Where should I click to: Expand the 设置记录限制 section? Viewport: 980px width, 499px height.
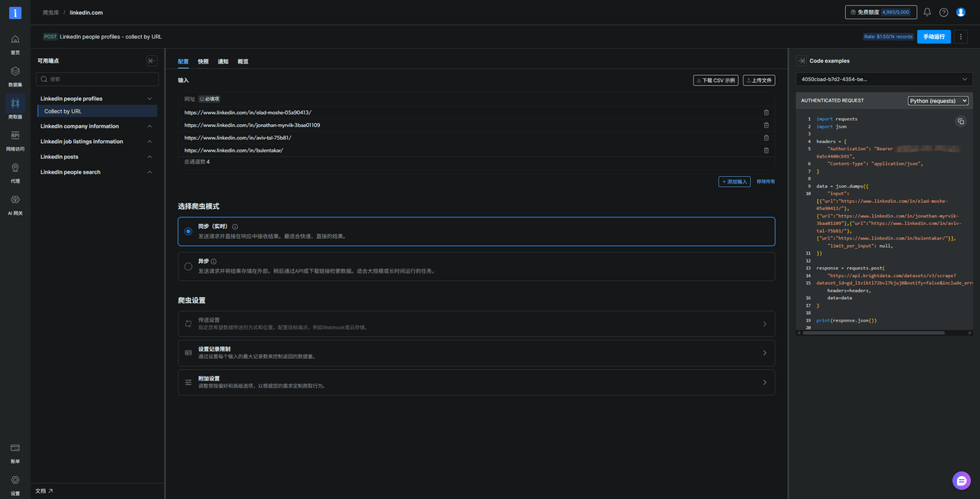click(x=476, y=353)
